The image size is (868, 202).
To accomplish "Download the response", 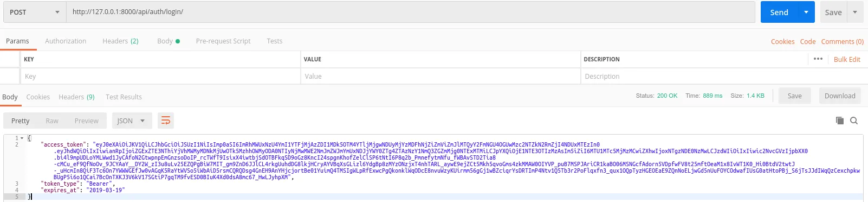I will (x=840, y=96).
